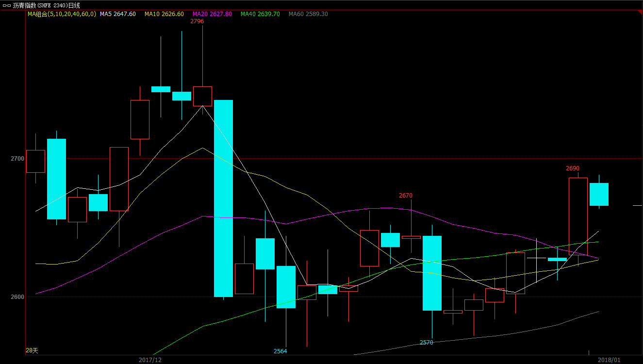The height and width of the screenshot is (364, 643).
Task: Click the 2796 high price label
Action: point(197,21)
